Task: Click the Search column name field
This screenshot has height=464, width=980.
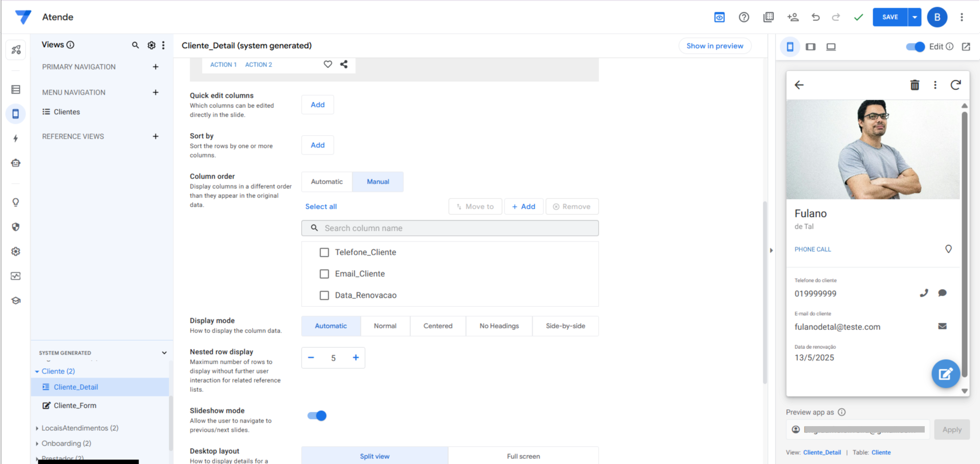Action: point(450,228)
